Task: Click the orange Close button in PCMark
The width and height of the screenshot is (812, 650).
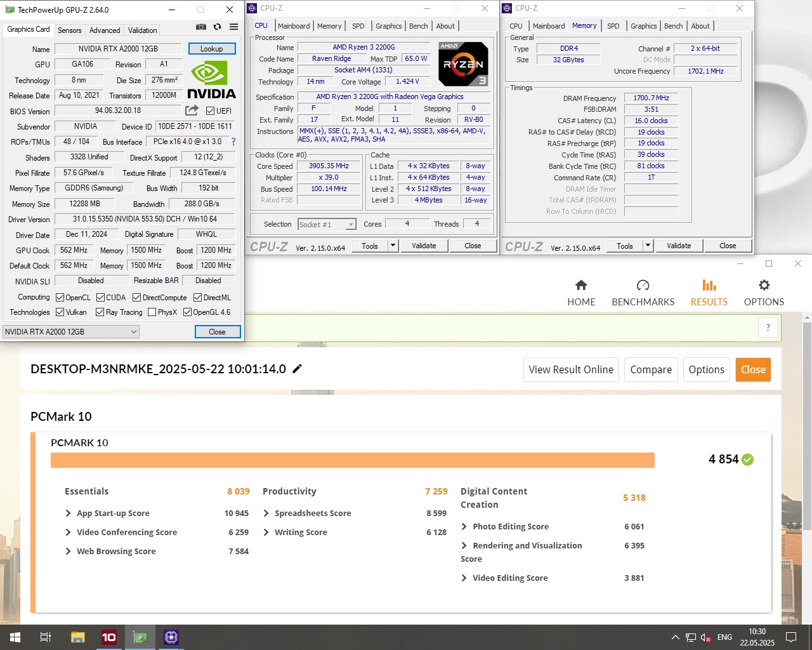Action: (x=753, y=369)
